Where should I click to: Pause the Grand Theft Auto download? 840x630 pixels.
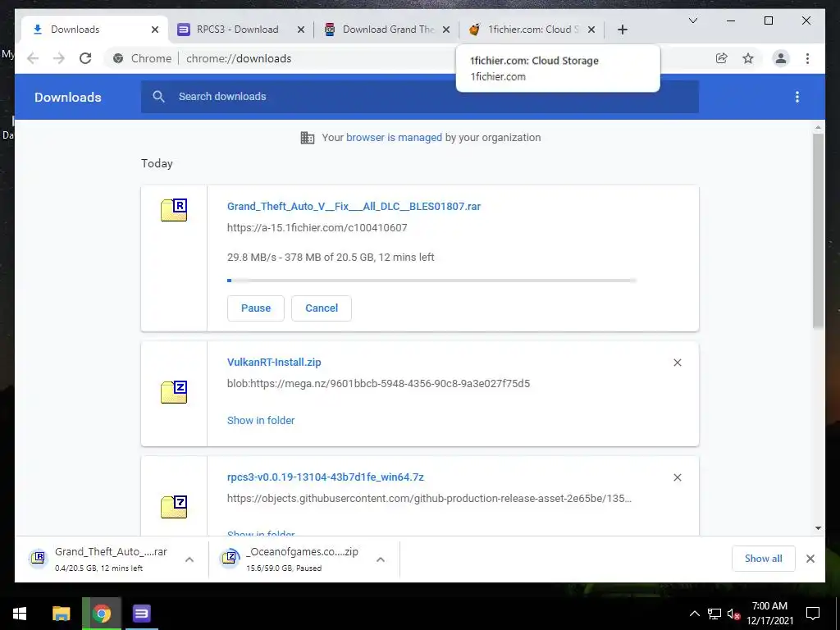(256, 308)
